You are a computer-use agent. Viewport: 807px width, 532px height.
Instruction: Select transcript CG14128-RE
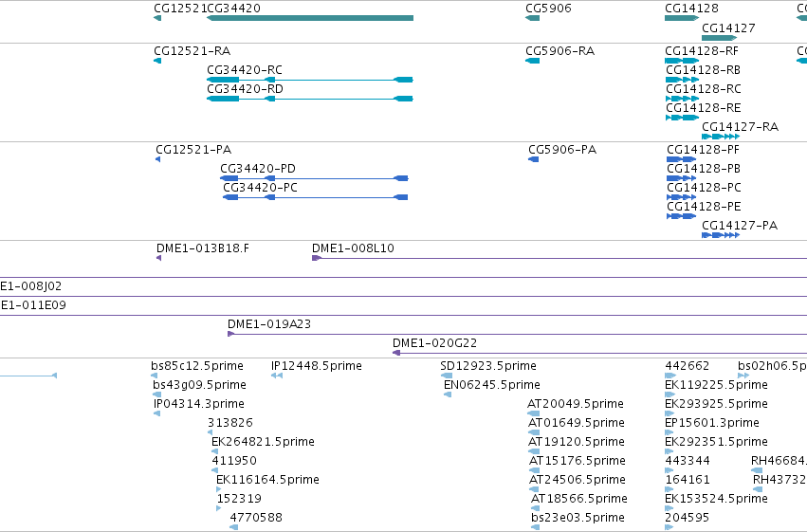(x=682, y=118)
